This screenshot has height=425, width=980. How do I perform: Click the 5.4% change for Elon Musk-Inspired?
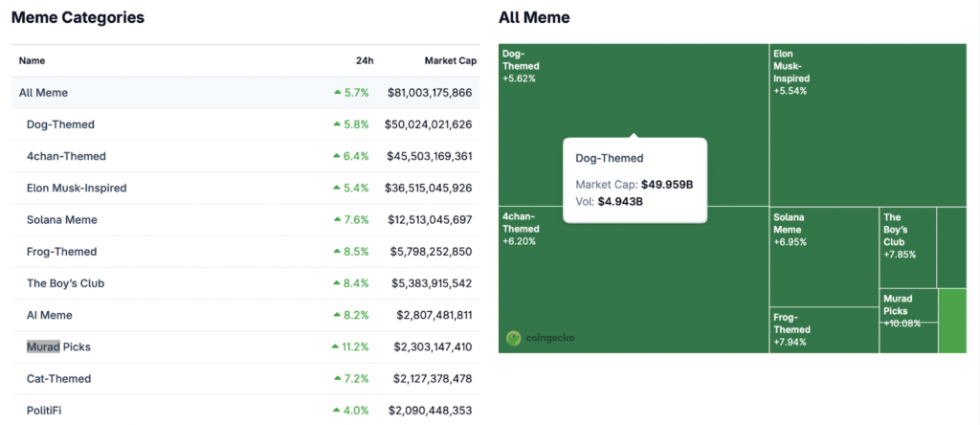[x=351, y=189]
